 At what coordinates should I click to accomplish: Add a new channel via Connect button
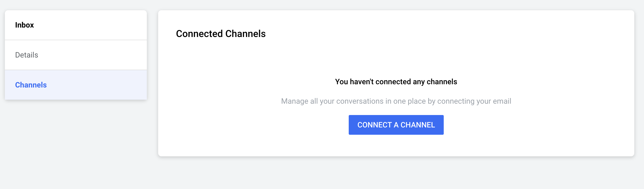(396, 125)
